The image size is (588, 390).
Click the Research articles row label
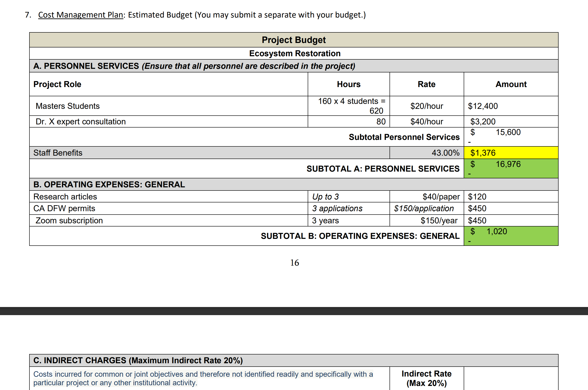(65, 197)
